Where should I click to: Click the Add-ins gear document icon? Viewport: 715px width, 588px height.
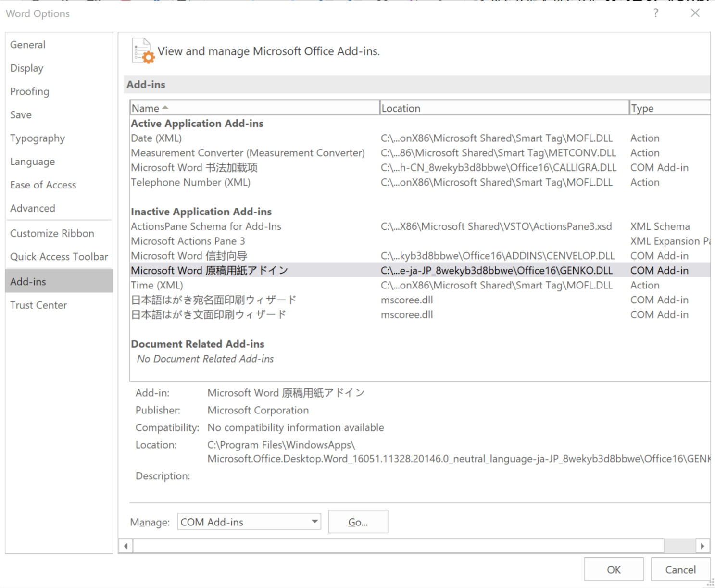coord(143,51)
